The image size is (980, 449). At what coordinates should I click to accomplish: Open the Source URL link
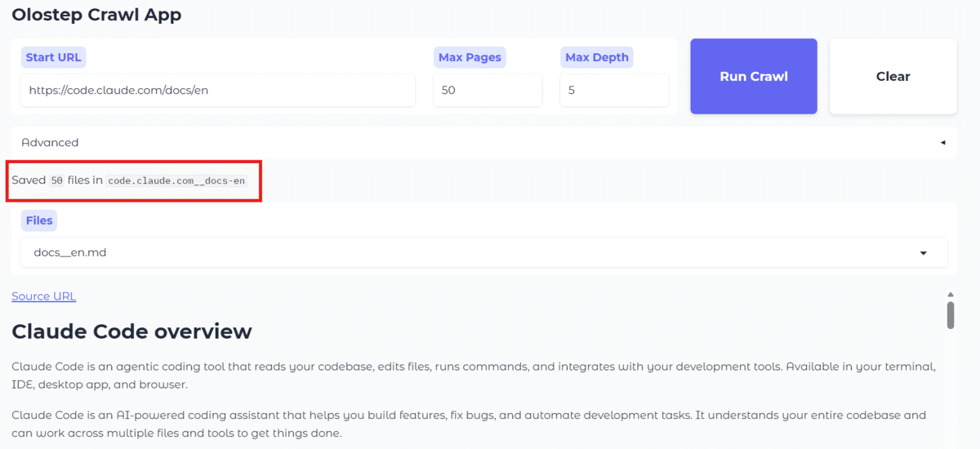tap(43, 296)
